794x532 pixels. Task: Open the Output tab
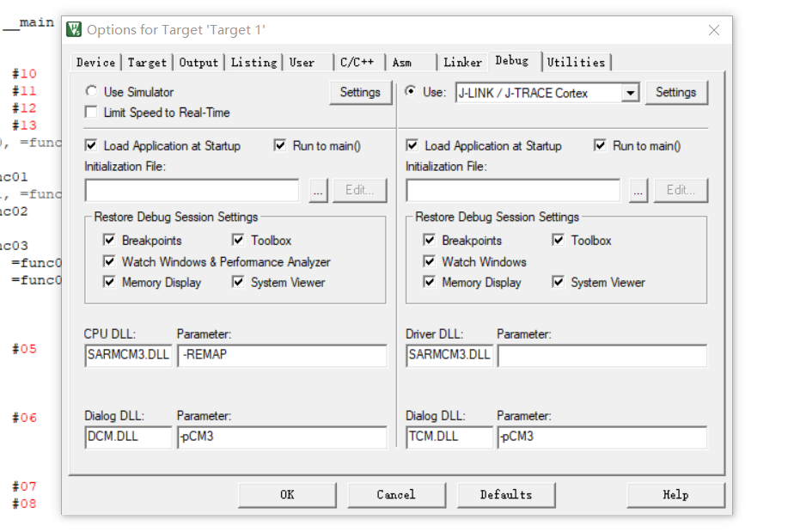point(198,63)
